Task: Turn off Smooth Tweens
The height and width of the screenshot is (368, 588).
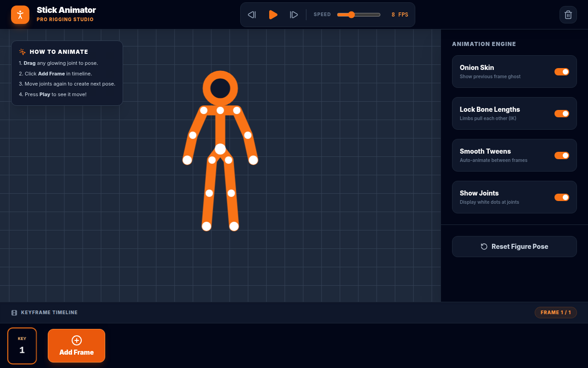Action: pos(562,155)
